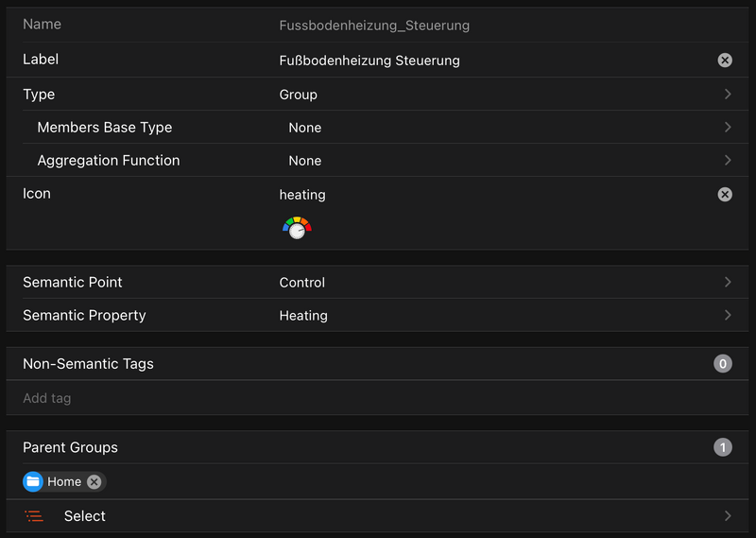Open the Semantic Point picker
This screenshot has height=538, width=756.
pyautogui.click(x=728, y=283)
